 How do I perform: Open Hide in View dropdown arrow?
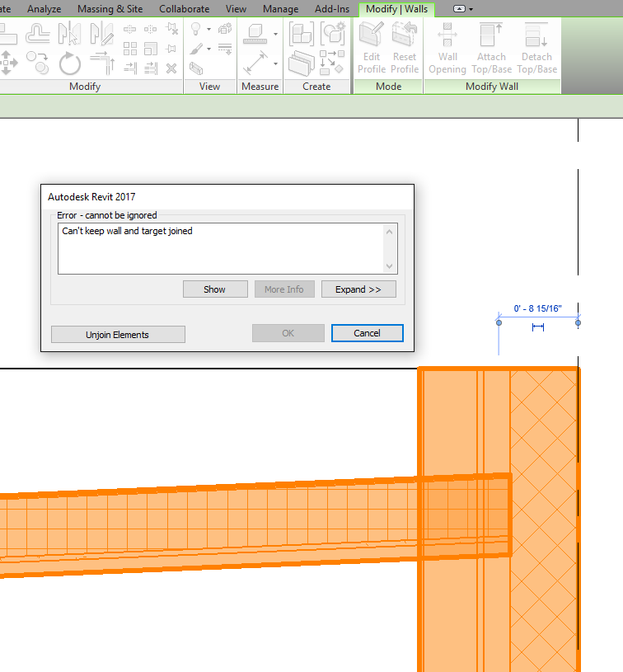[208, 29]
